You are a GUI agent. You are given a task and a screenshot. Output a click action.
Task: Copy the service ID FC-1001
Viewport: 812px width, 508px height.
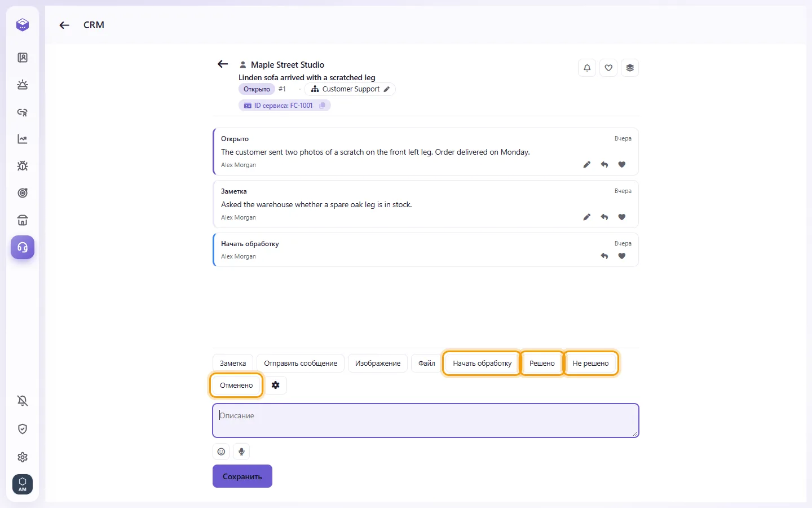[323, 106]
